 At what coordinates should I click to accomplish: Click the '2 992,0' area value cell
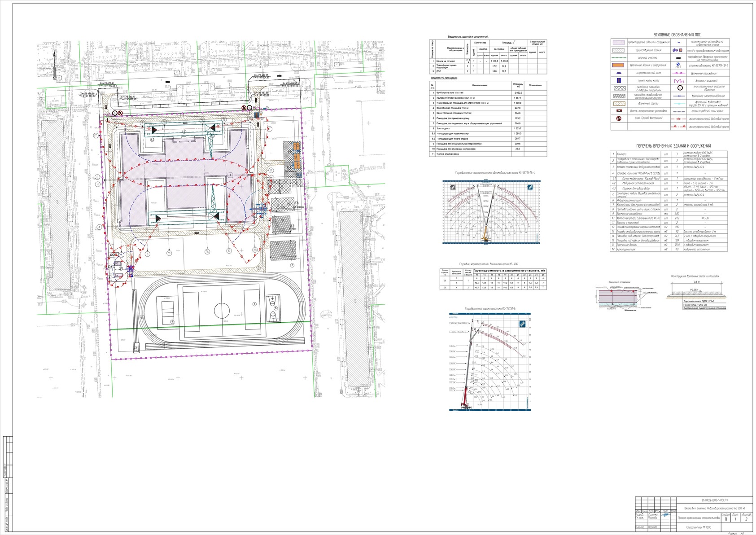coord(518,92)
